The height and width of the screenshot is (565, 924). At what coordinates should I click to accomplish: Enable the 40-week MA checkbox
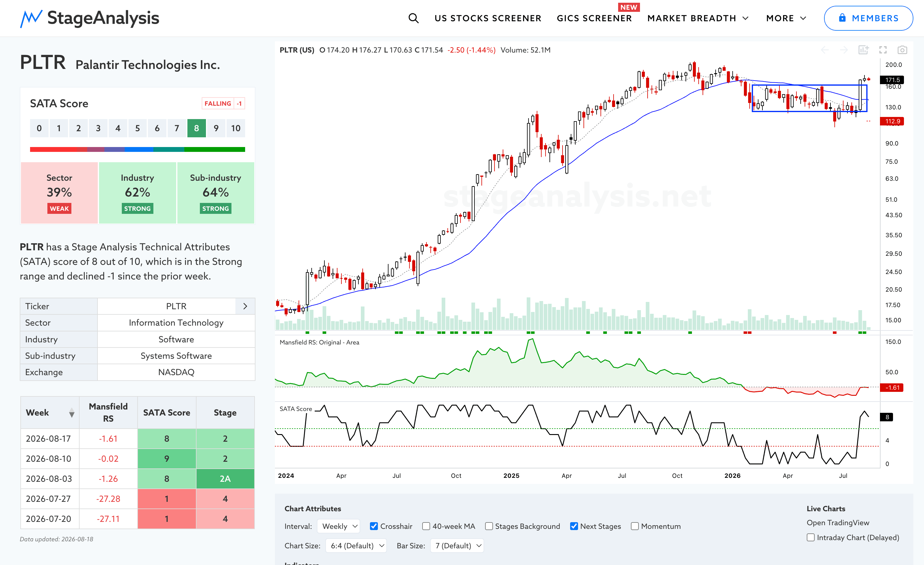[426, 526]
